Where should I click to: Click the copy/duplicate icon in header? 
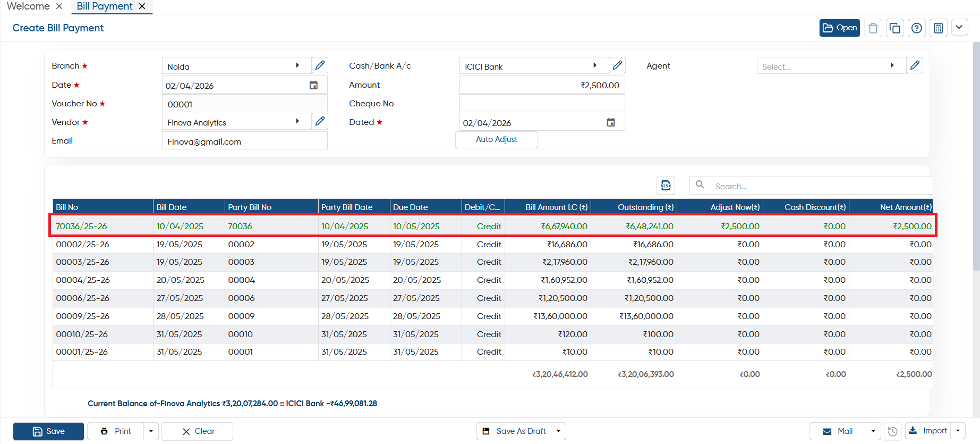click(895, 28)
